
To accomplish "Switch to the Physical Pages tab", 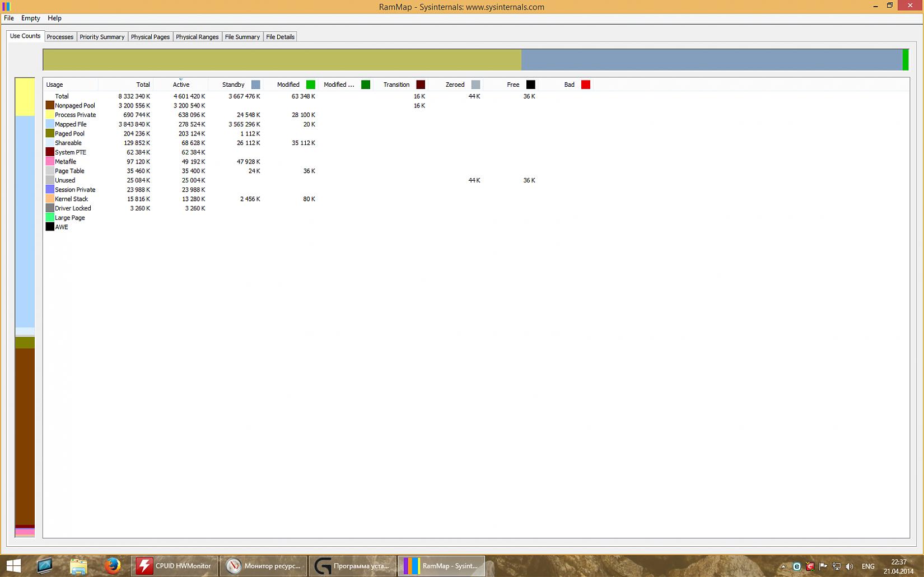I will (x=150, y=37).
